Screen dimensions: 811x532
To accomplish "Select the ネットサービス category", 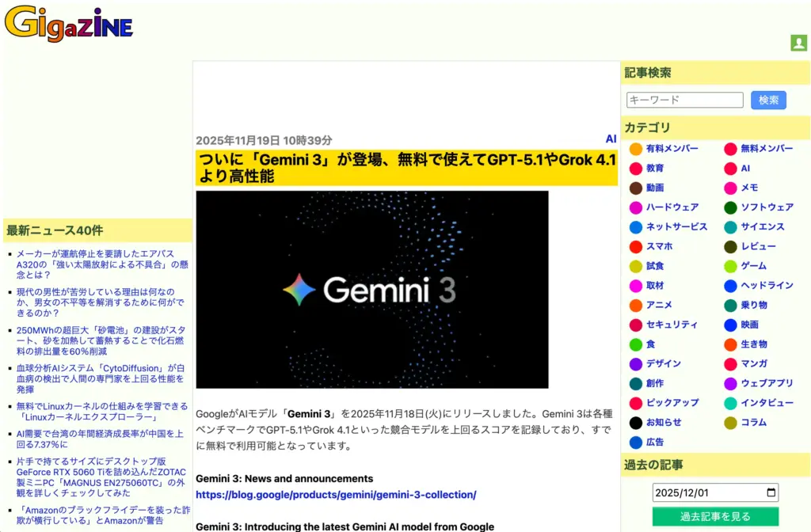I will [668, 227].
